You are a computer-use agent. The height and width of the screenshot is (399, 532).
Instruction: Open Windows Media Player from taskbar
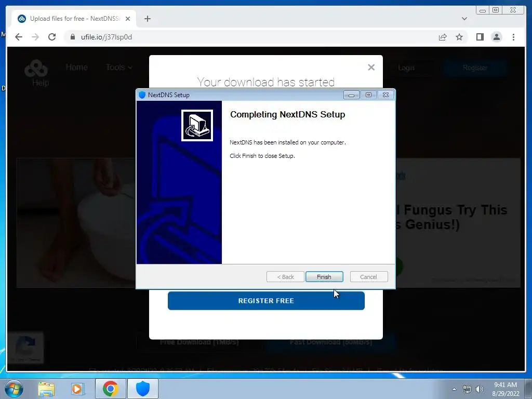77,389
